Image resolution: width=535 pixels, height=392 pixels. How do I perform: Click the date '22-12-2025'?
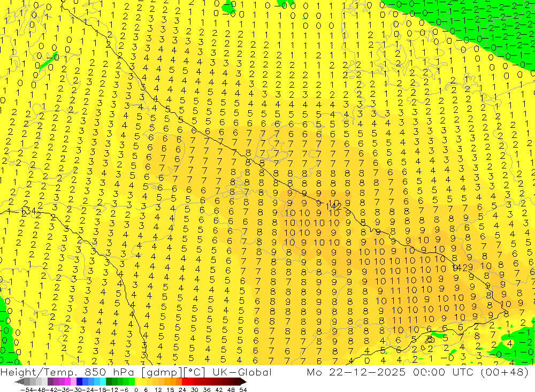tap(367, 372)
